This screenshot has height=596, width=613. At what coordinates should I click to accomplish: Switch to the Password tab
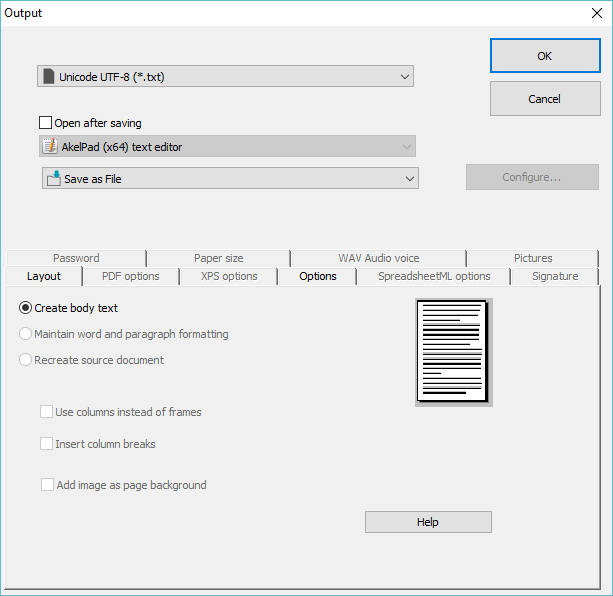point(76,258)
